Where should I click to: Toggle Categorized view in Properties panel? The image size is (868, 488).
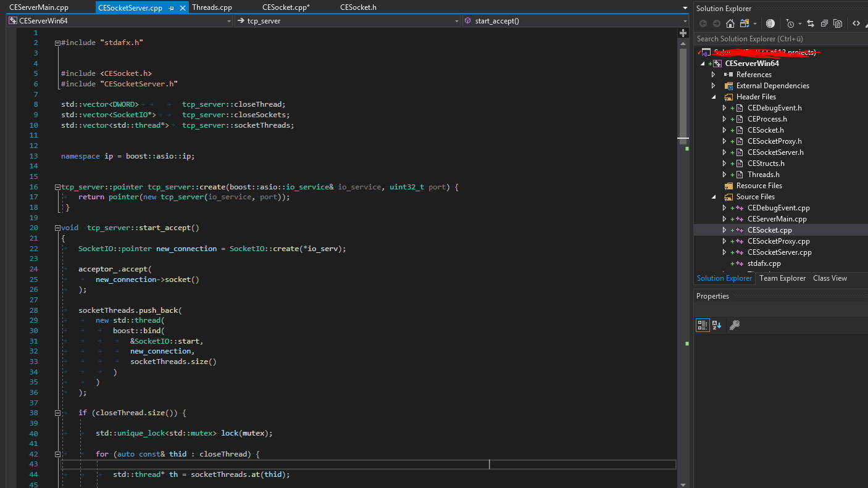point(703,325)
